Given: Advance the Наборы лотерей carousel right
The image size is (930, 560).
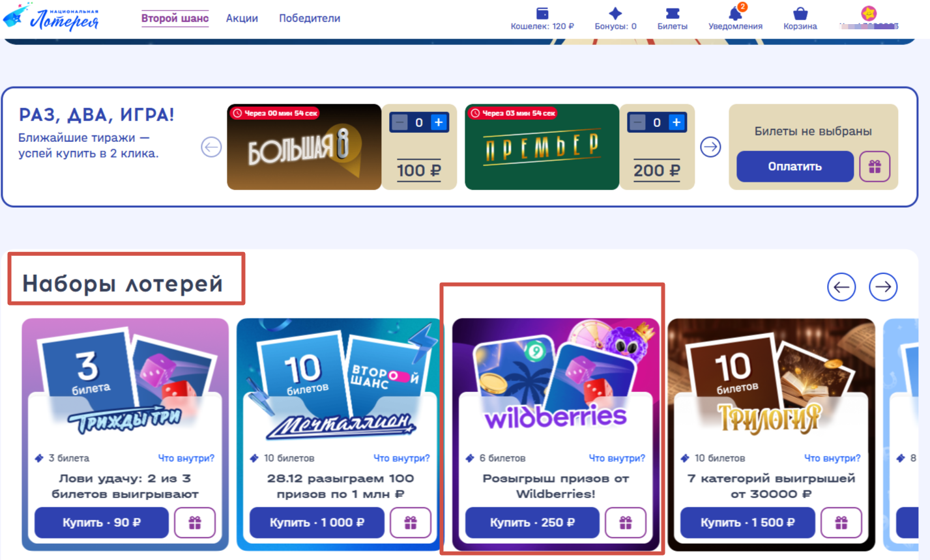Looking at the screenshot, I should tap(883, 287).
